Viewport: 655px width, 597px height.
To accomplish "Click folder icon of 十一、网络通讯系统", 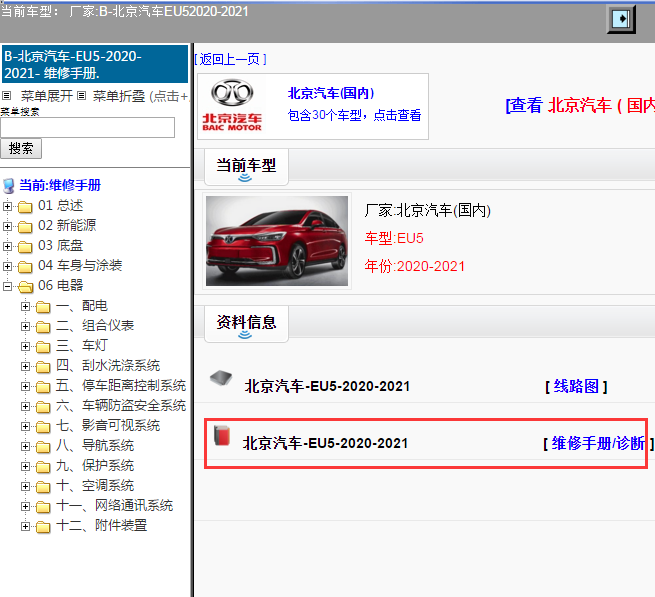I will [43, 507].
